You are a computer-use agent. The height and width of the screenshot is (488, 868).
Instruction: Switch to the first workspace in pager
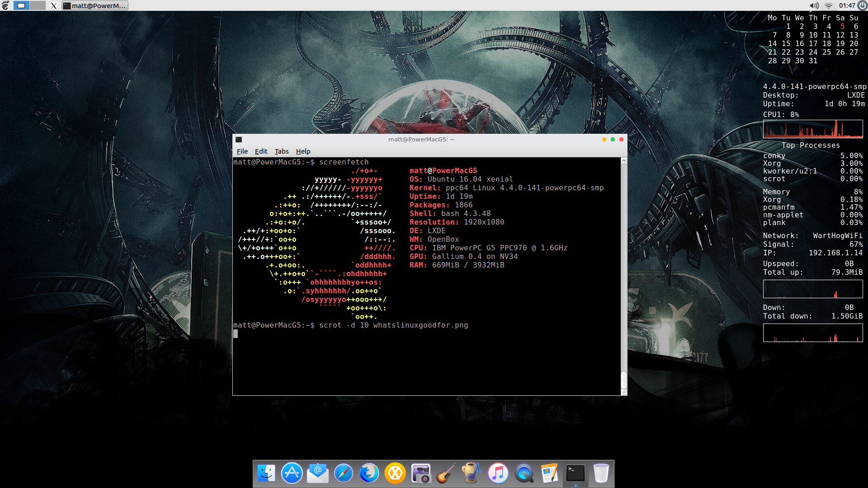[21, 5]
